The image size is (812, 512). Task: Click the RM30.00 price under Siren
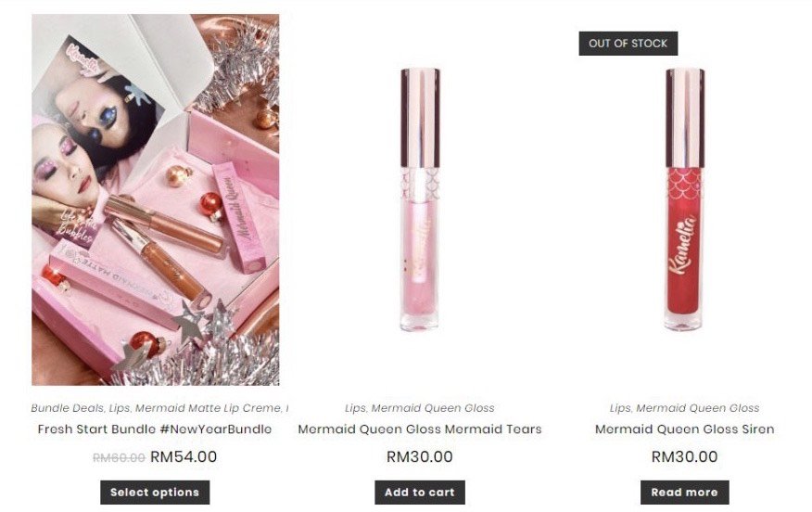[x=685, y=456]
